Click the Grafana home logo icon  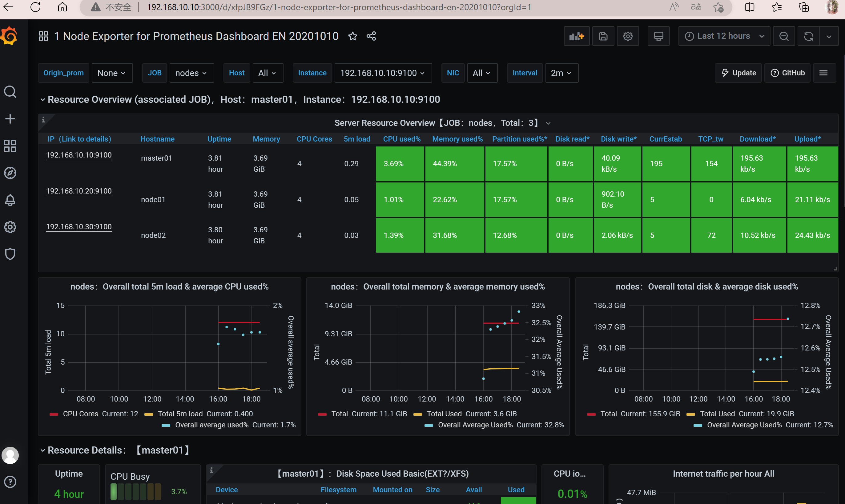click(10, 36)
